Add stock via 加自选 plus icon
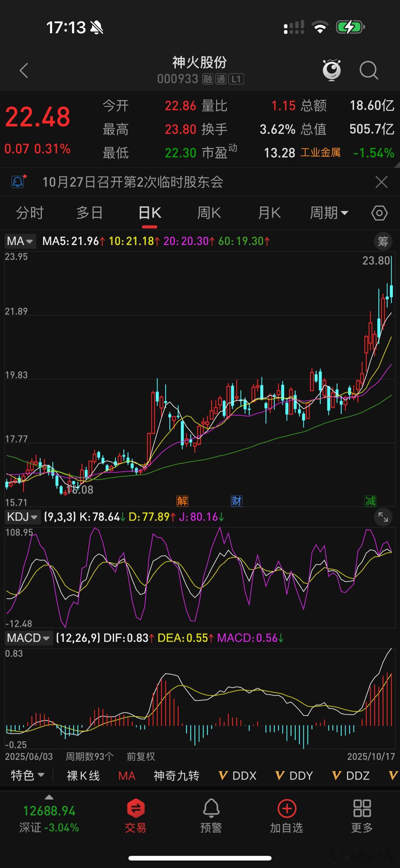The width and height of the screenshot is (400, 868). click(x=287, y=816)
